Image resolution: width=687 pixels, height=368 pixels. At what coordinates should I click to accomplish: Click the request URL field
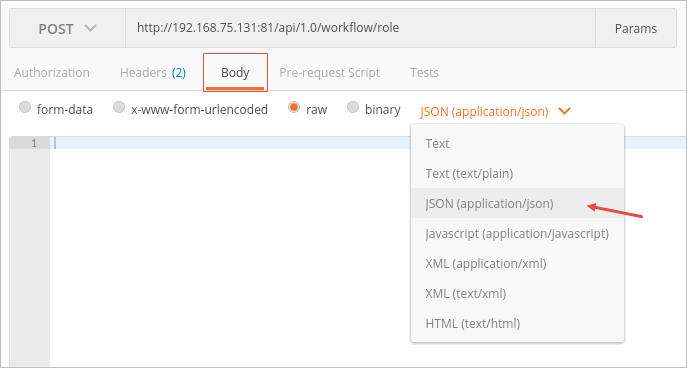(x=360, y=28)
